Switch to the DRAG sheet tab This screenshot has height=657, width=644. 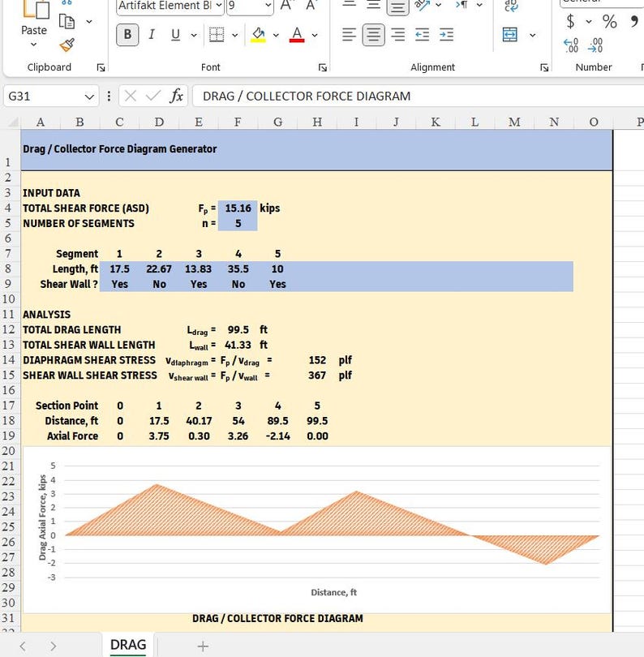point(128,645)
